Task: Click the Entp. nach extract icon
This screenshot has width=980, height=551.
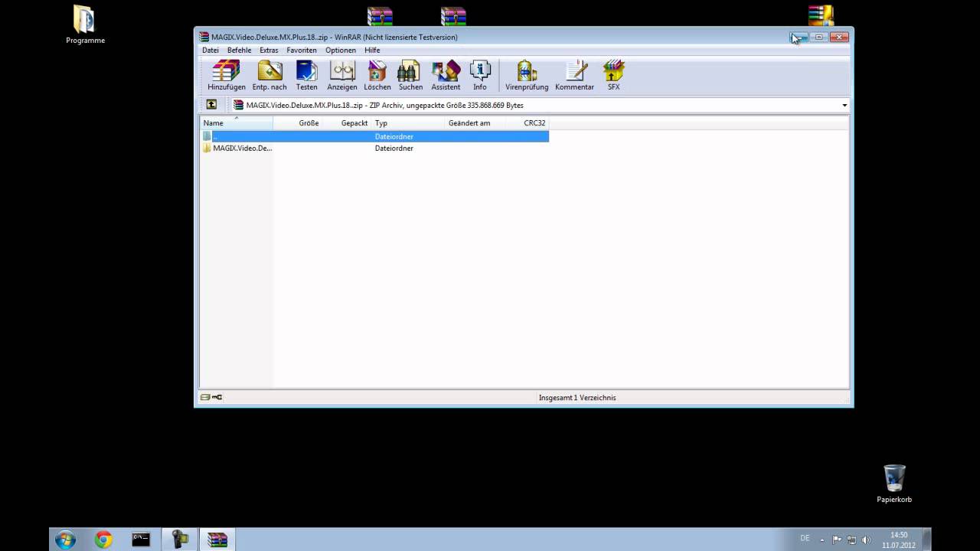Action: click(269, 76)
